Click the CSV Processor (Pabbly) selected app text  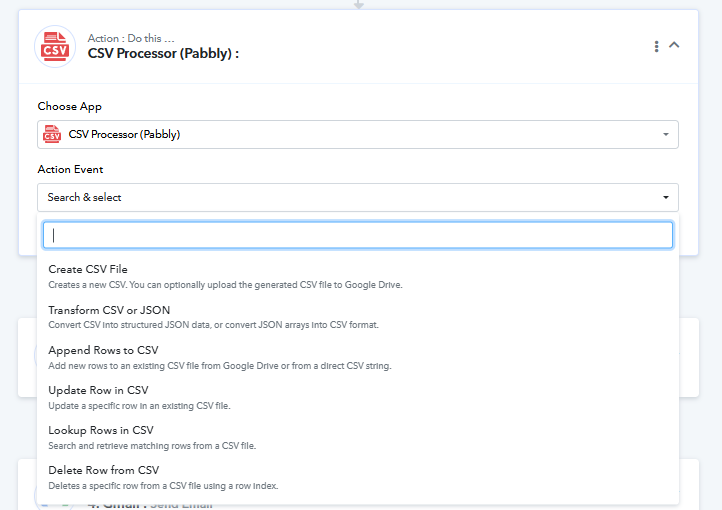[124, 134]
